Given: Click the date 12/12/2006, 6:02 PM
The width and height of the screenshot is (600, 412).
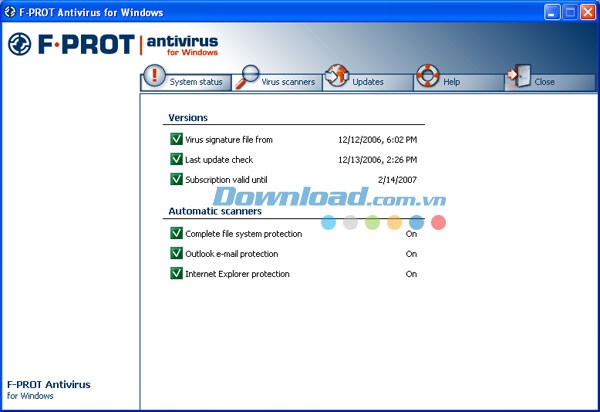Looking at the screenshot, I should point(377,140).
